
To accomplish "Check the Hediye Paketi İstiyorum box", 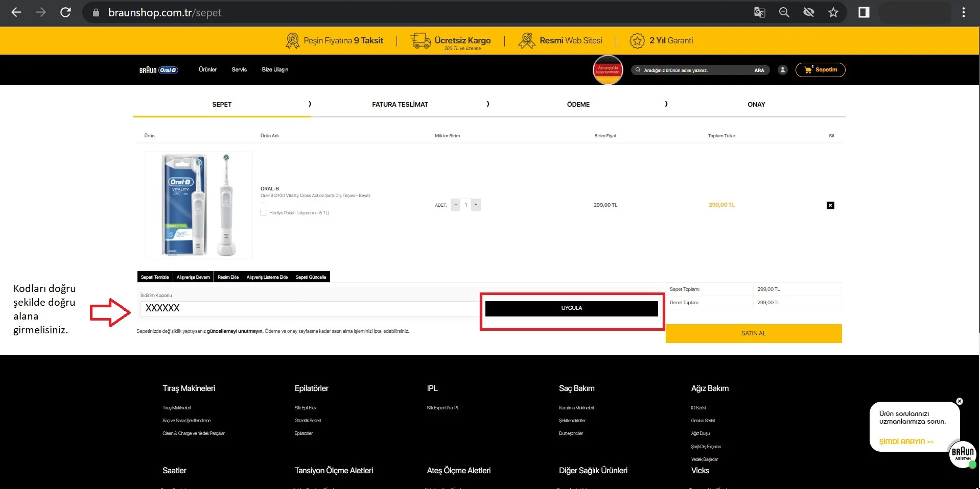I will click(264, 213).
